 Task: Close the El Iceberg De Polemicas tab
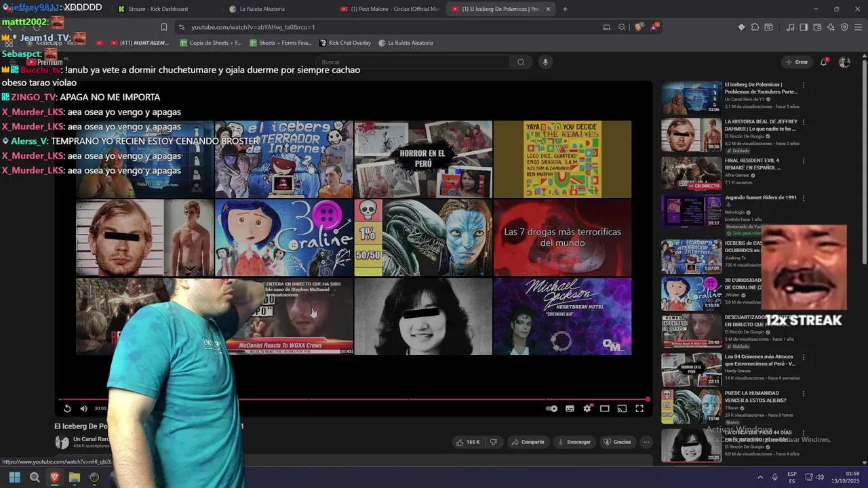(x=548, y=9)
